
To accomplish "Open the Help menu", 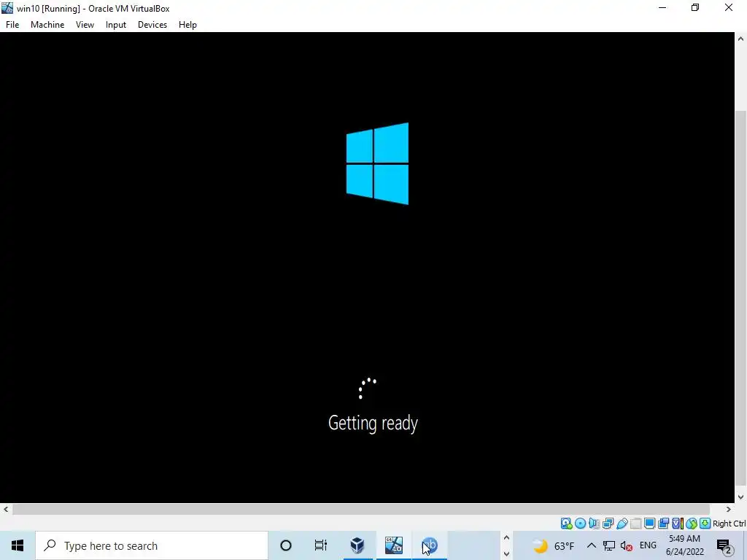I will tap(187, 25).
